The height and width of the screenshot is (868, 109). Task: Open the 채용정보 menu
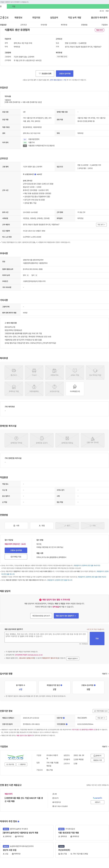(18, 18)
